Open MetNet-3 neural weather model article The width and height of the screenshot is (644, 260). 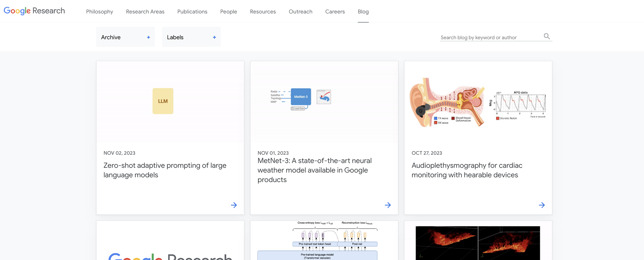pos(314,170)
